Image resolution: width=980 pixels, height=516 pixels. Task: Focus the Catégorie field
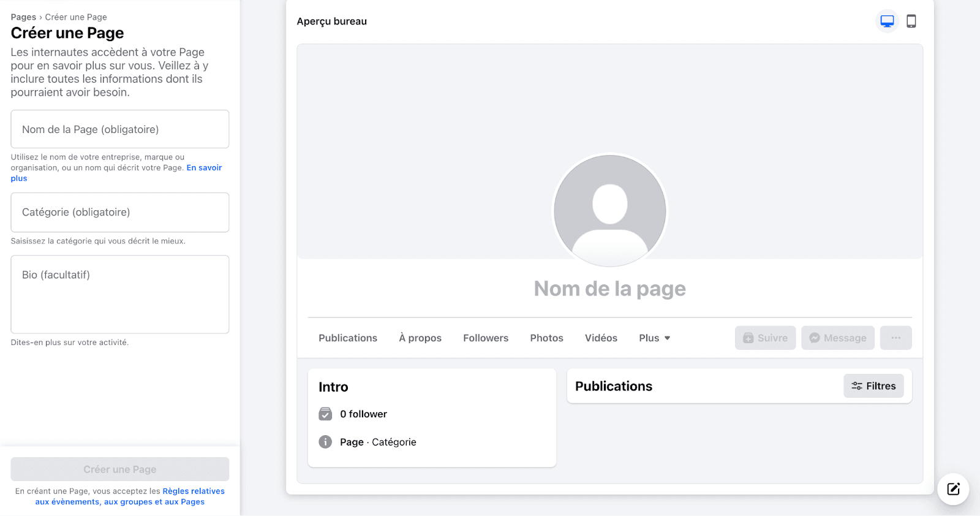[x=120, y=213]
